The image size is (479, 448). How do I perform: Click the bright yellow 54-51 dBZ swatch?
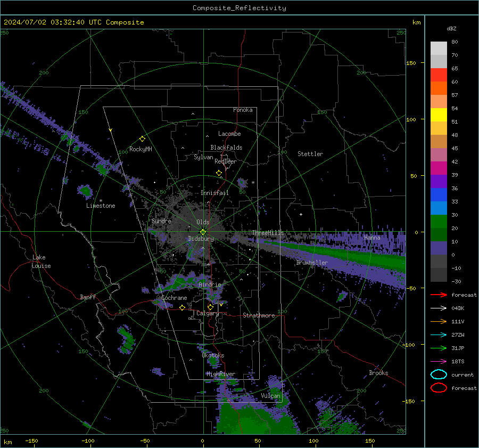click(x=439, y=115)
